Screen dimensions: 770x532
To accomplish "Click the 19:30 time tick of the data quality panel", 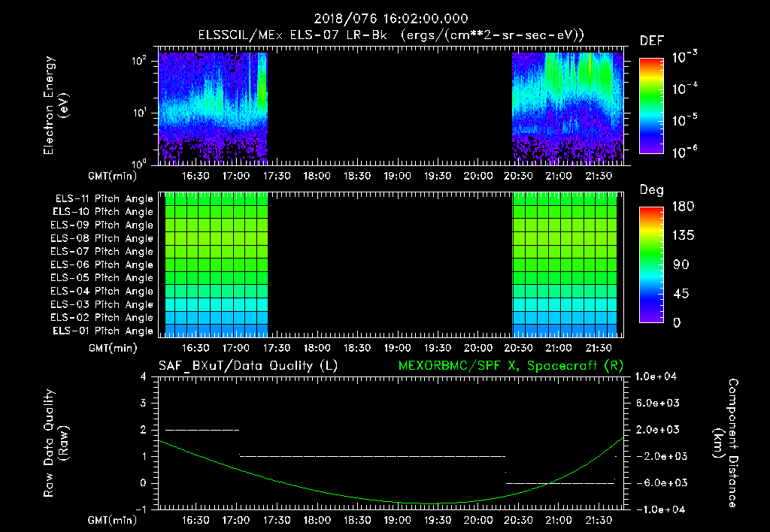I will tap(438, 520).
